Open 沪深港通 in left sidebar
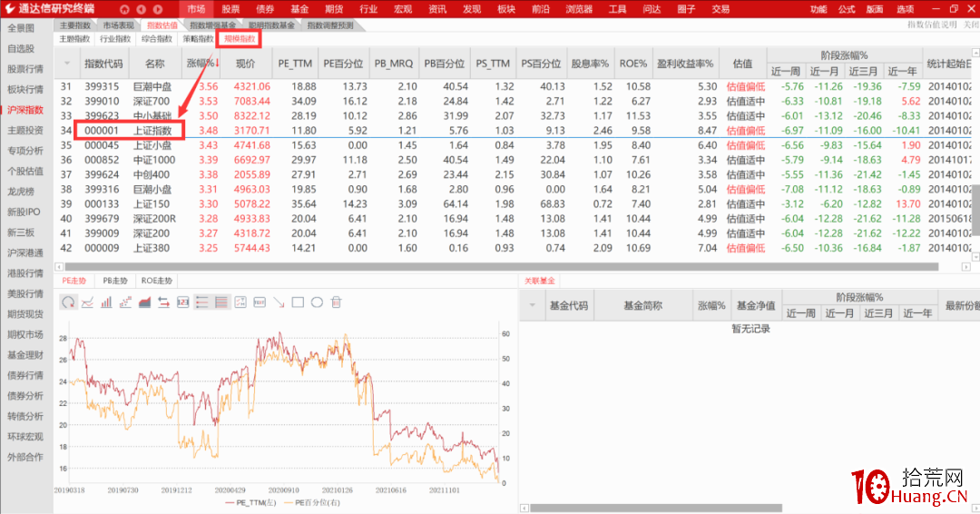This screenshot has width=980, height=514. [x=25, y=252]
